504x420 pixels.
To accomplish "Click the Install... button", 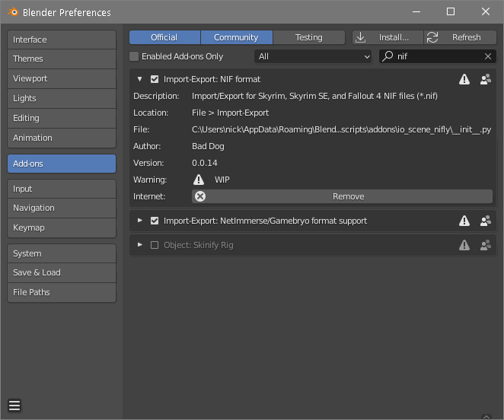I will [x=388, y=37].
